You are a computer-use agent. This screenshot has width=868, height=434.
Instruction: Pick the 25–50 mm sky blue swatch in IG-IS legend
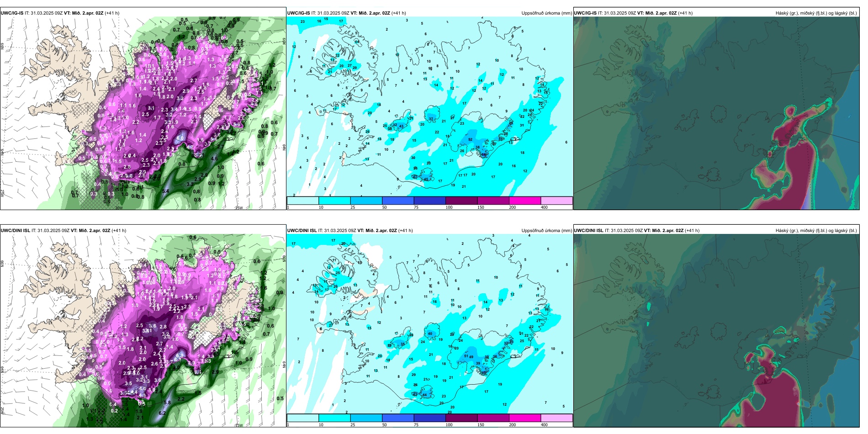(366, 201)
